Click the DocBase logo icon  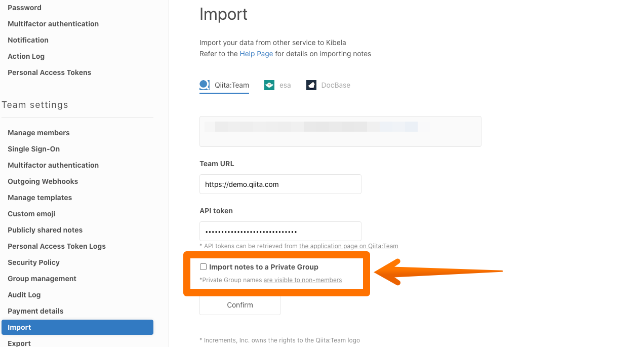point(311,85)
